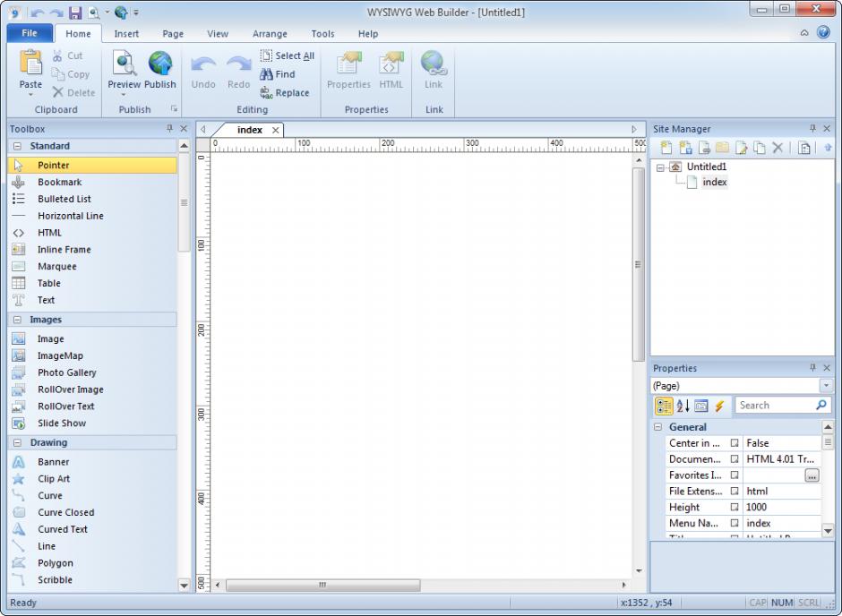Viewport: 842px width, 616px height.
Task: Select the Inline Frame tool
Action: pyautogui.click(x=92, y=250)
